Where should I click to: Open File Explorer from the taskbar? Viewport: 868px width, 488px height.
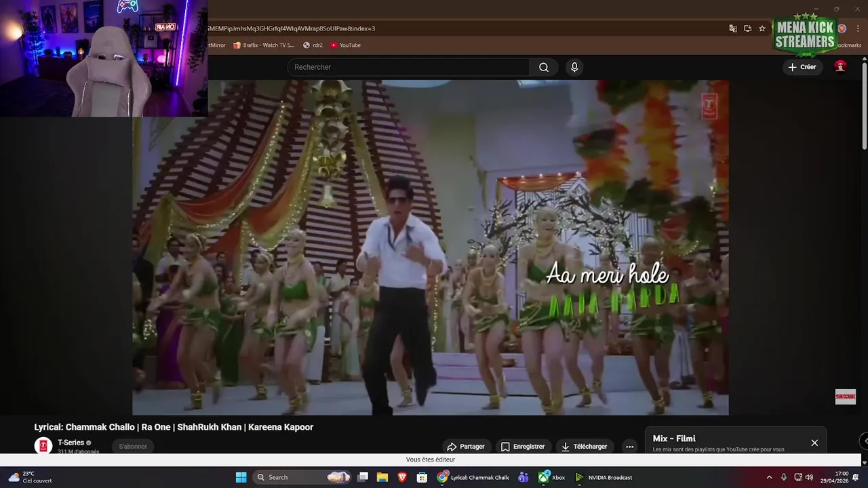pos(382,477)
